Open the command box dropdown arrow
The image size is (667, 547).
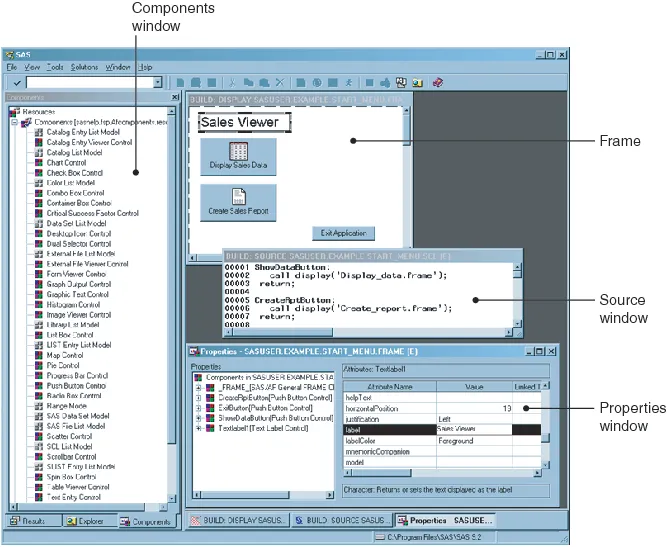point(157,83)
